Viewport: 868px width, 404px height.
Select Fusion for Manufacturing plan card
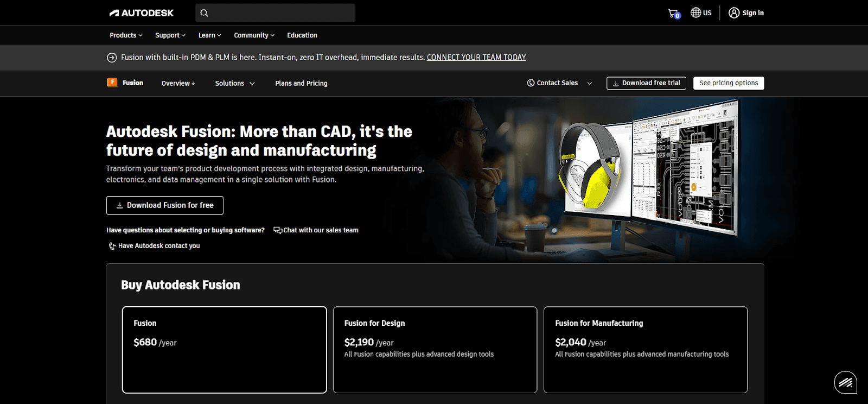click(646, 350)
